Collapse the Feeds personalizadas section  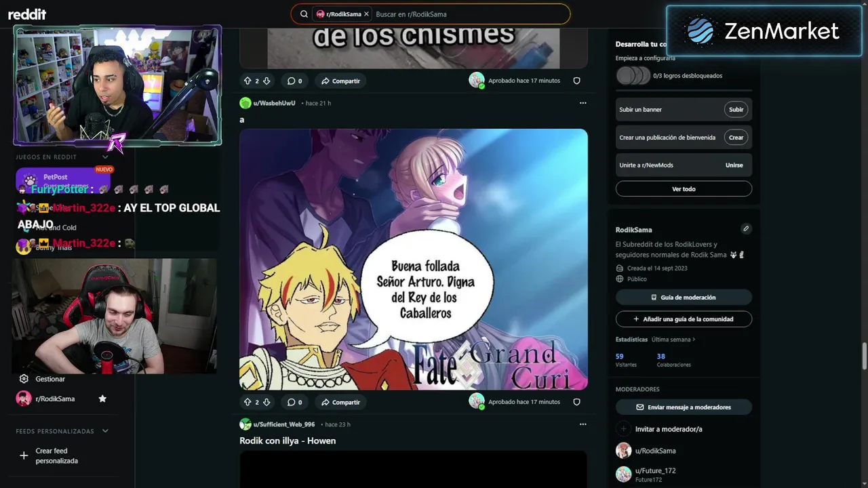click(105, 431)
